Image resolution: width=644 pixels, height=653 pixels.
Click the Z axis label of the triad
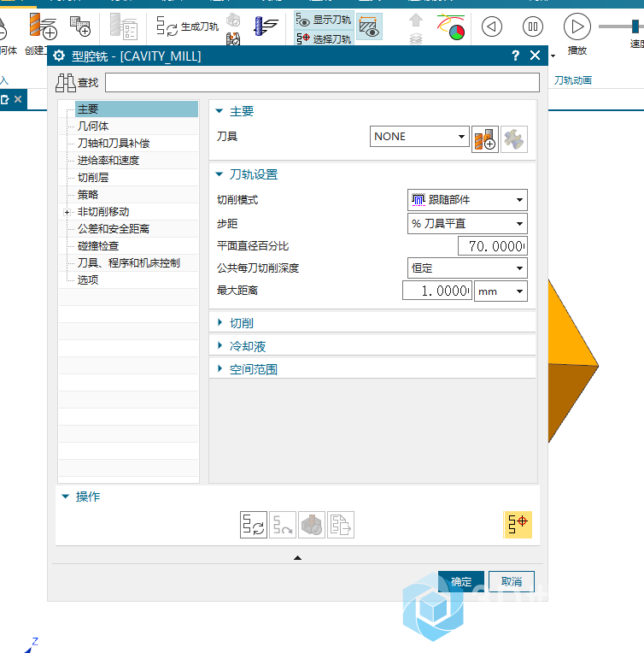coord(35,641)
